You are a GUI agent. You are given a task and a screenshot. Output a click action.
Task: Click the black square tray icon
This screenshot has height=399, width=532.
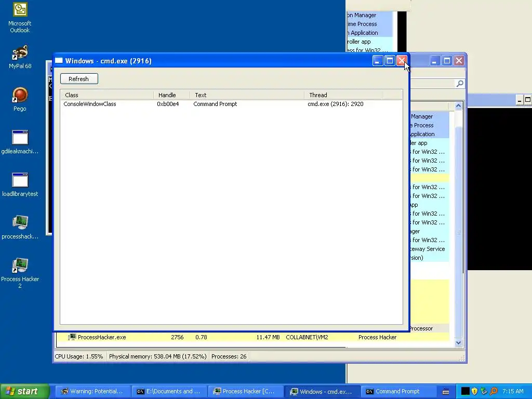[x=465, y=391]
